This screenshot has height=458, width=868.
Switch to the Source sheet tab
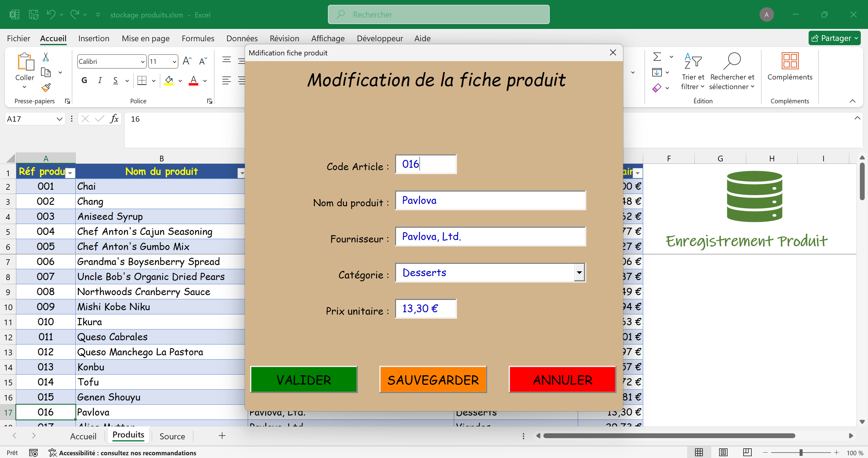tap(172, 436)
